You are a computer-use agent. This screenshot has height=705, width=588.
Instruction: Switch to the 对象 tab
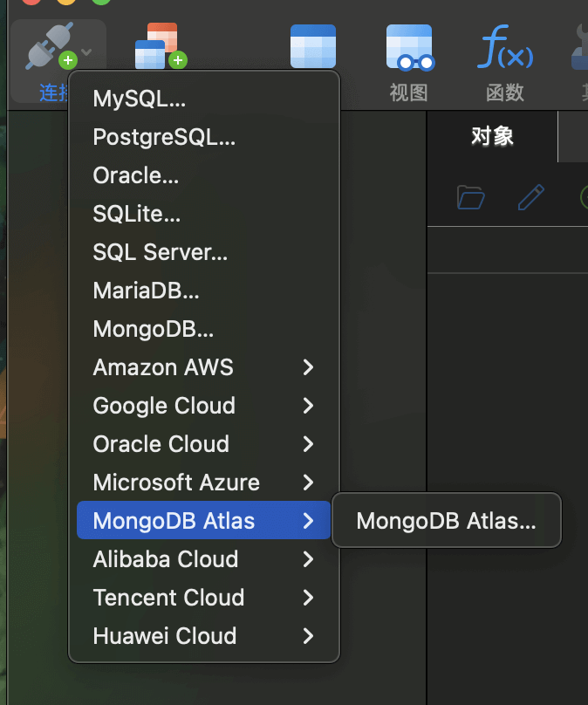coord(492,136)
